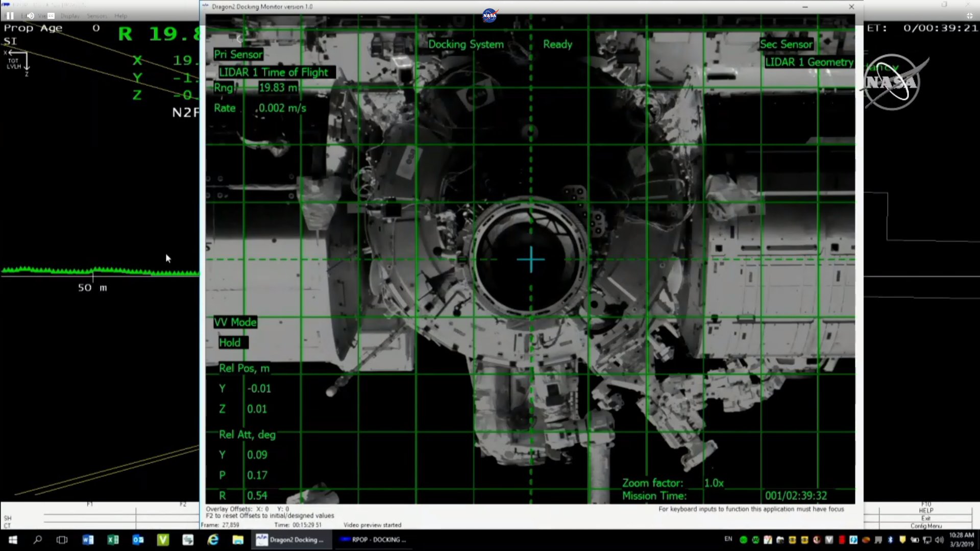Open the volume control in the system tray
This screenshot has height=551, width=980.
click(x=939, y=540)
